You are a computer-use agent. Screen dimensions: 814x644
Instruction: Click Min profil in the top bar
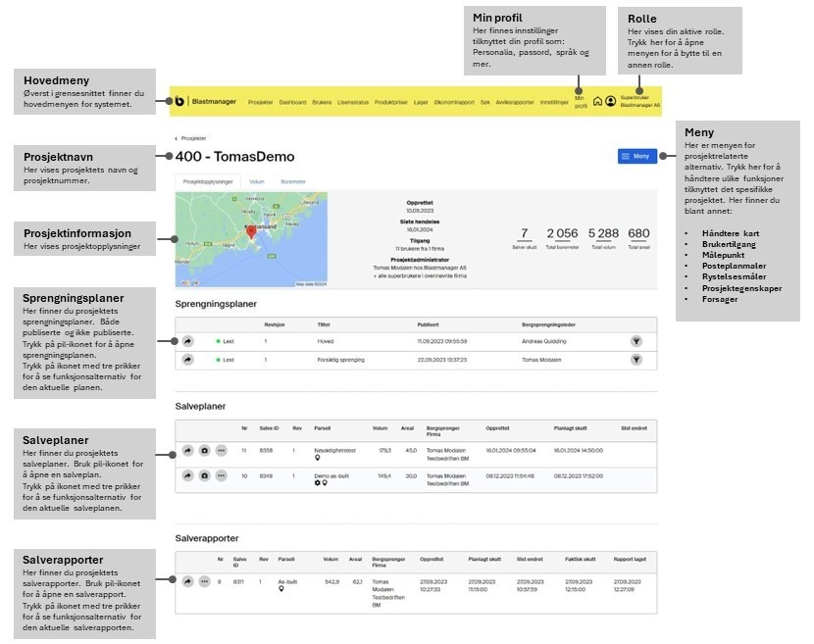pyautogui.click(x=581, y=102)
